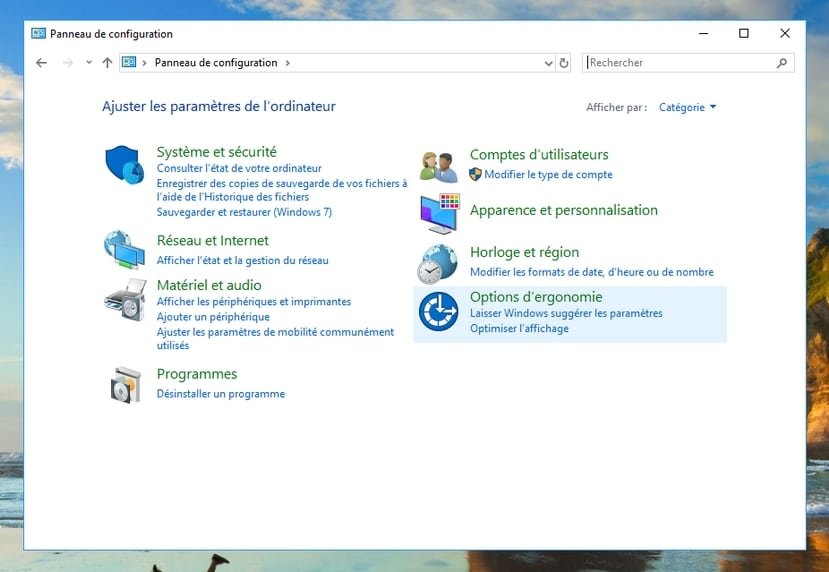Click the Matériel et audio printer icon
829x572 pixels.
pos(125,300)
